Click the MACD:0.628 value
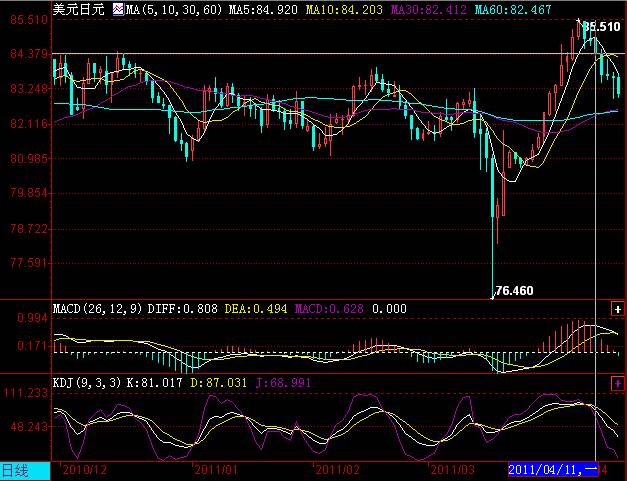The width and height of the screenshot is (627, 481). [329, 309]
